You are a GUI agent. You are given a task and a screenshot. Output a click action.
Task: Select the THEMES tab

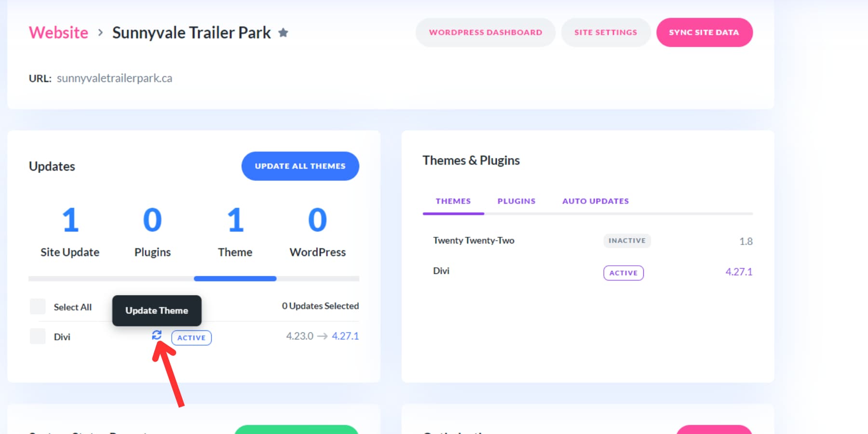click(x=453, y=201)
